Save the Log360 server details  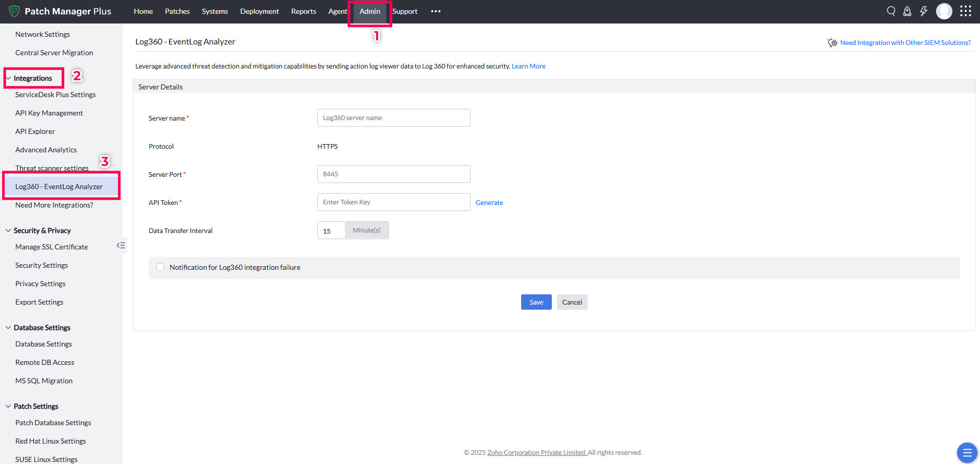(536, 302)
